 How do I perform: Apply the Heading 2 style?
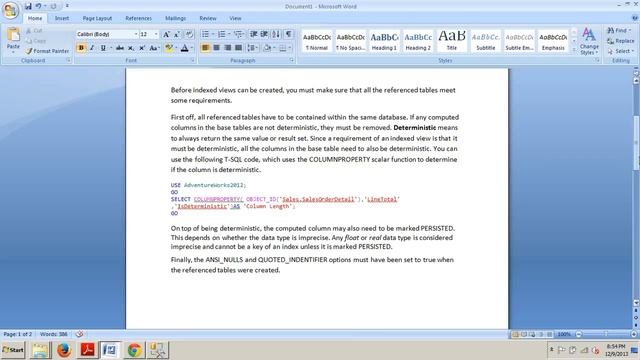pos(418,41)
